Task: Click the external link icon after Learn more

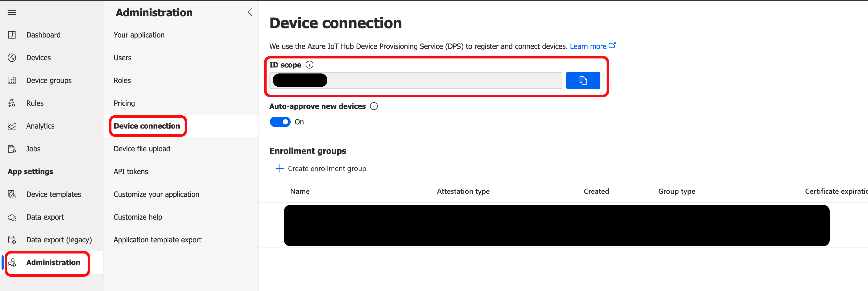Action: tap(612, 45)
